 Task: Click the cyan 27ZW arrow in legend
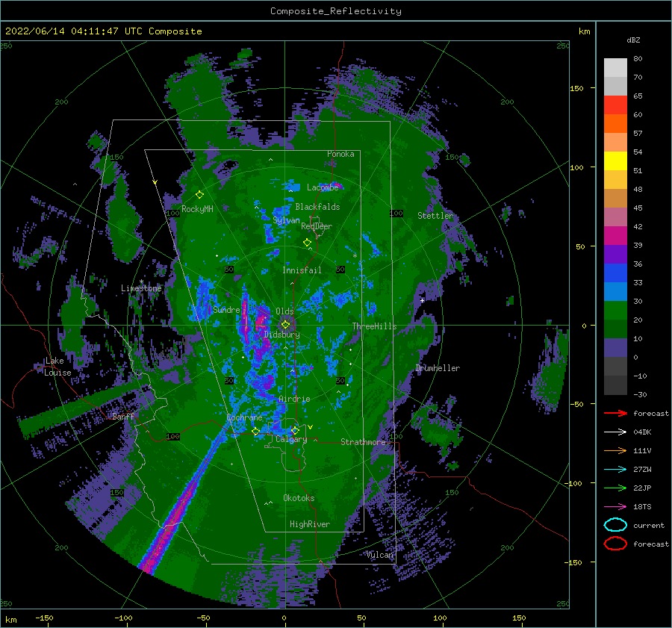coord(615,470)
